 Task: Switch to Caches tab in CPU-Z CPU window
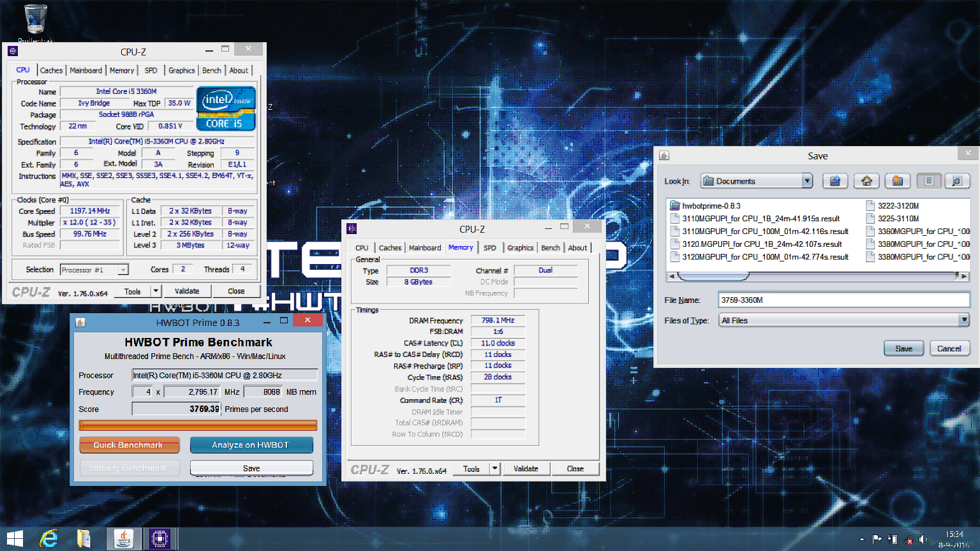[x=51, y=70]
